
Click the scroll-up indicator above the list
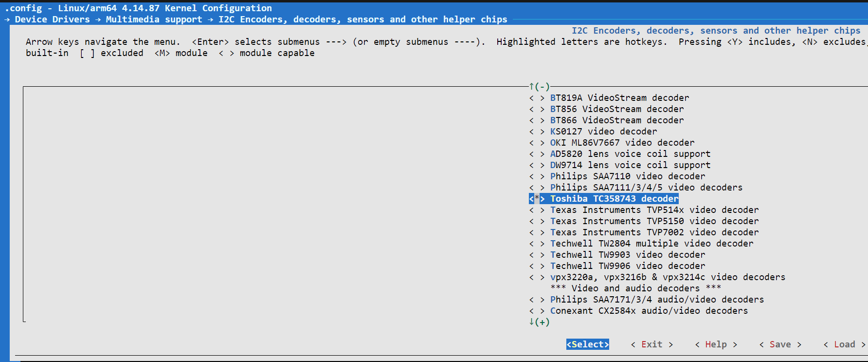coord(539,87)
